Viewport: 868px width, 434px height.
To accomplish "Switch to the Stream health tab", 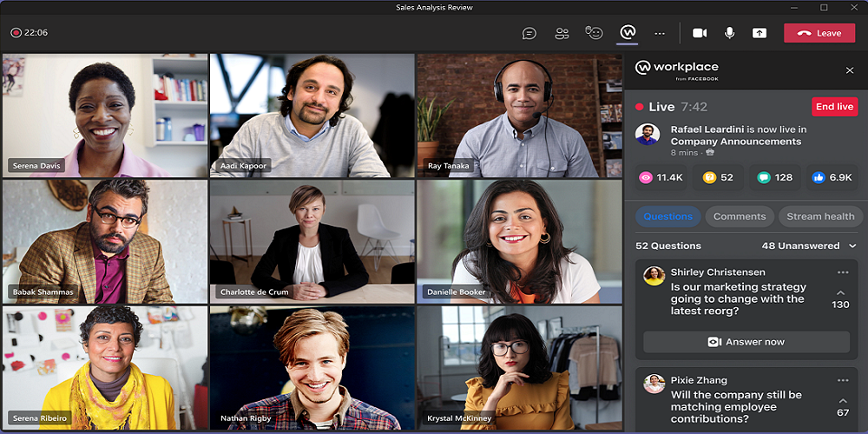I will (x=820, y=216).
